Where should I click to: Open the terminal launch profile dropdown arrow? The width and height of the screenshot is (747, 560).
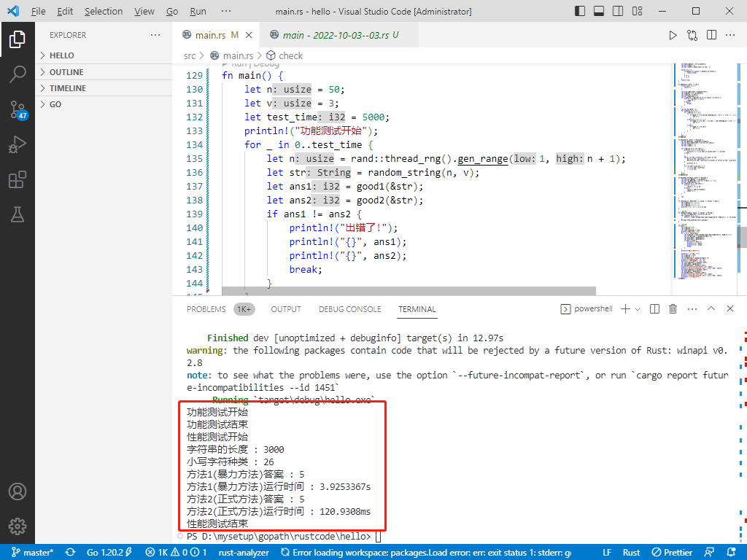pos(638,309)
